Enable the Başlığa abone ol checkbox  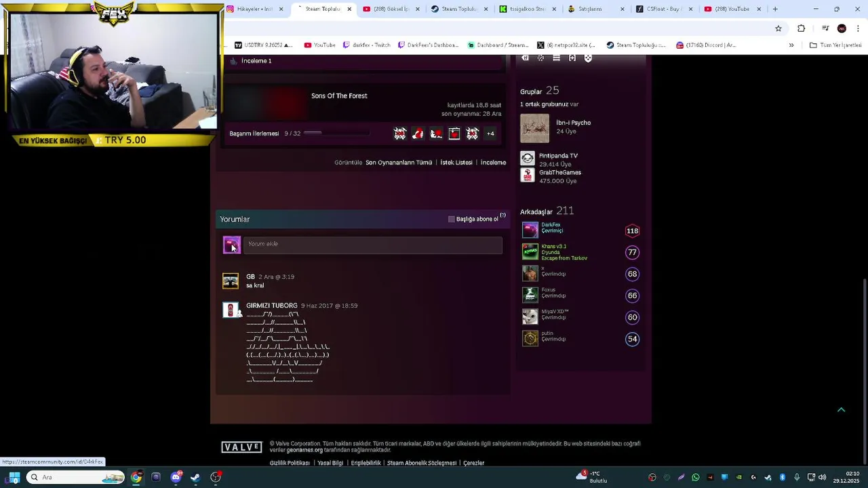click(x=452, y=219)
